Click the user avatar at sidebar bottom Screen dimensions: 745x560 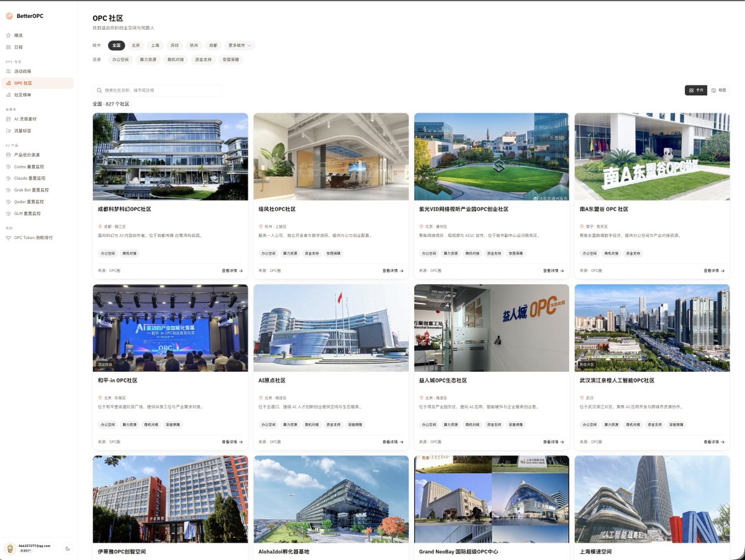tap(10, 548)
